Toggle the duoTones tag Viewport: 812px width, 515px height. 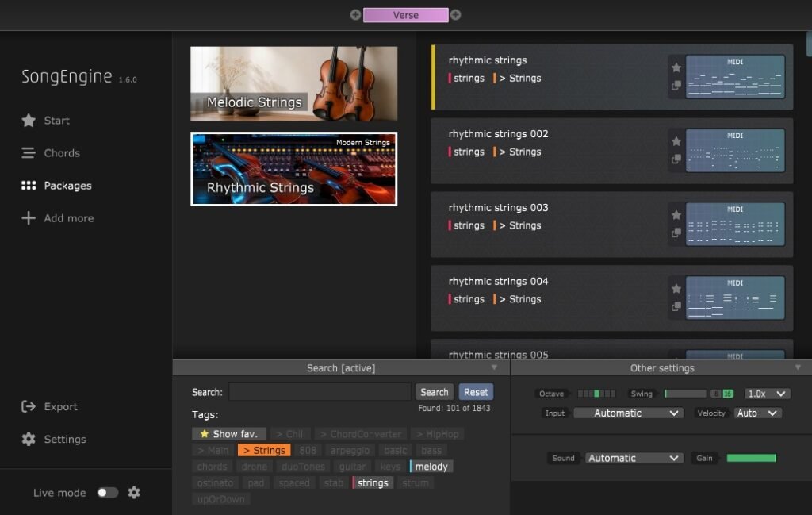303,467
